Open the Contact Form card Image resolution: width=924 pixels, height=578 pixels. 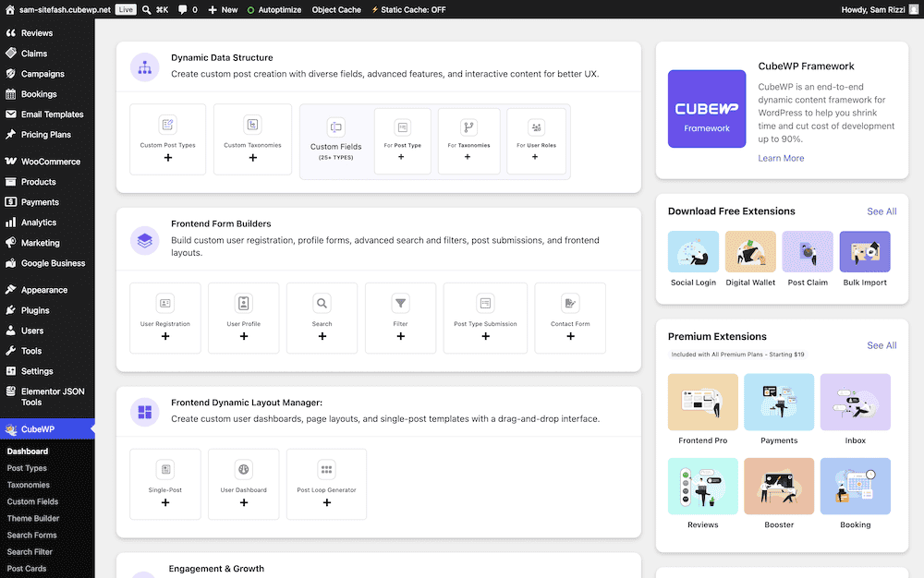pyautogui.click(x=570, y=319)
